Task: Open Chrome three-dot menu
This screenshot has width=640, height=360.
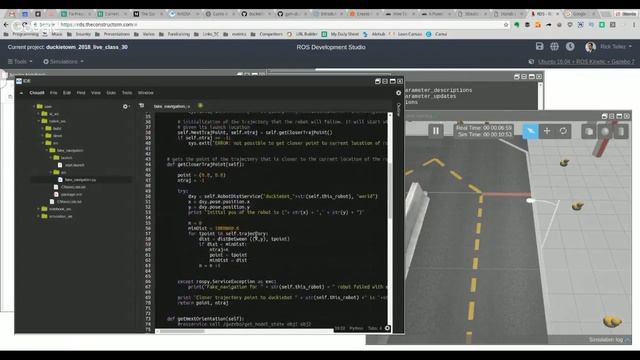Action: point(634,25)
